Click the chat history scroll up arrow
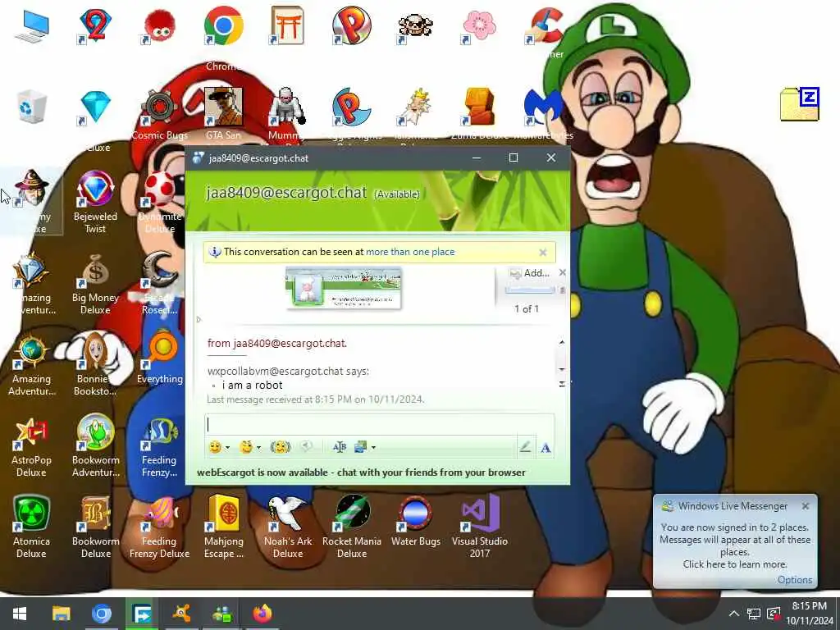The image size is (840, 630). (561, 342)
